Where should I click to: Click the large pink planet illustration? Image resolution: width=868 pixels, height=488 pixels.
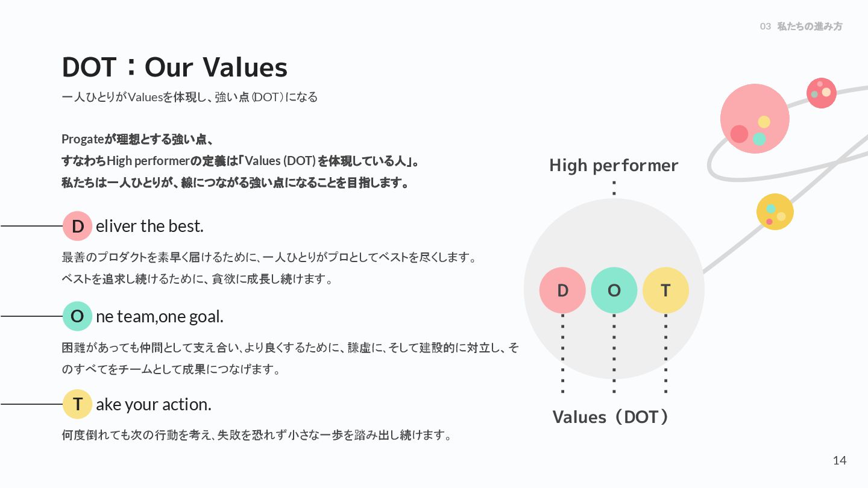click(x=755, y=118)
